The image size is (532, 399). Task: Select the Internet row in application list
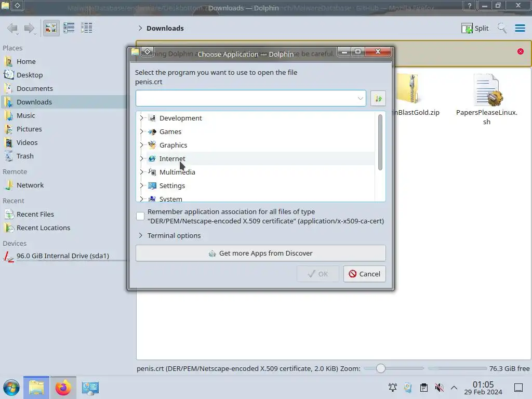click(x=261, y=159)
